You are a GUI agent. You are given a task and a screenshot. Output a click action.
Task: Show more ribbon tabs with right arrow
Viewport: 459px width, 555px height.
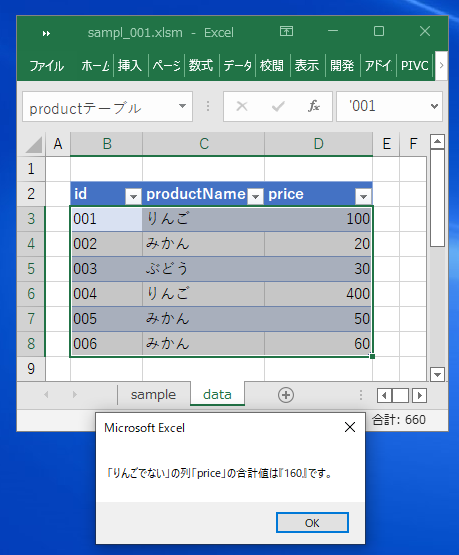(x=441, y=65)
